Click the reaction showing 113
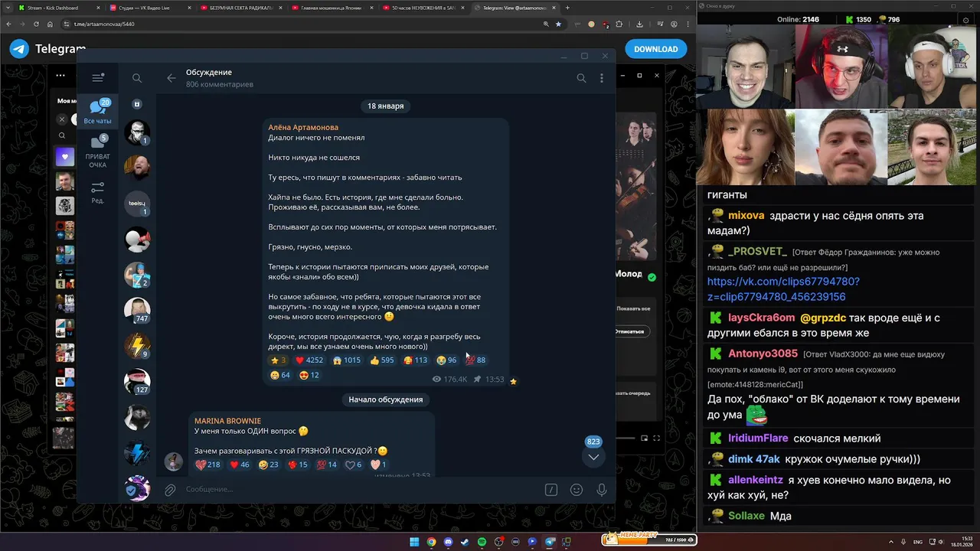980x551 pixels. 415,360
